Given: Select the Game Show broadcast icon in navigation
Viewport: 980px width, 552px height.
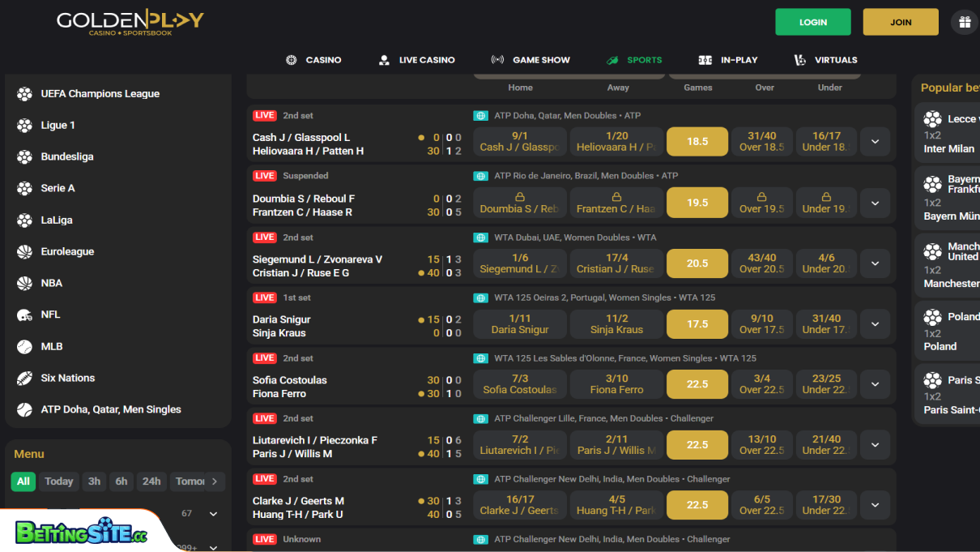Looking at the screenshot, I should tap(497, 59).
